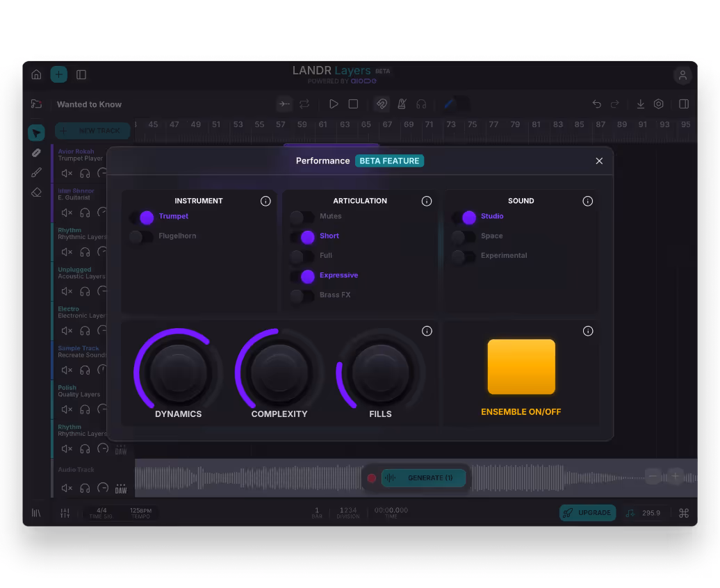Go to the home screen icon
The width and height of the screenshot is (720, 588).
[36, 74]
